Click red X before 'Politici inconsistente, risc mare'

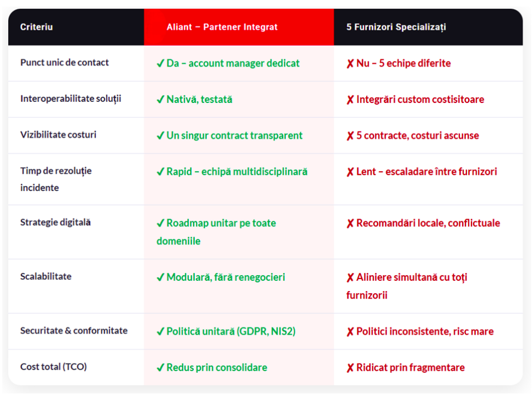tap(350, 332)
